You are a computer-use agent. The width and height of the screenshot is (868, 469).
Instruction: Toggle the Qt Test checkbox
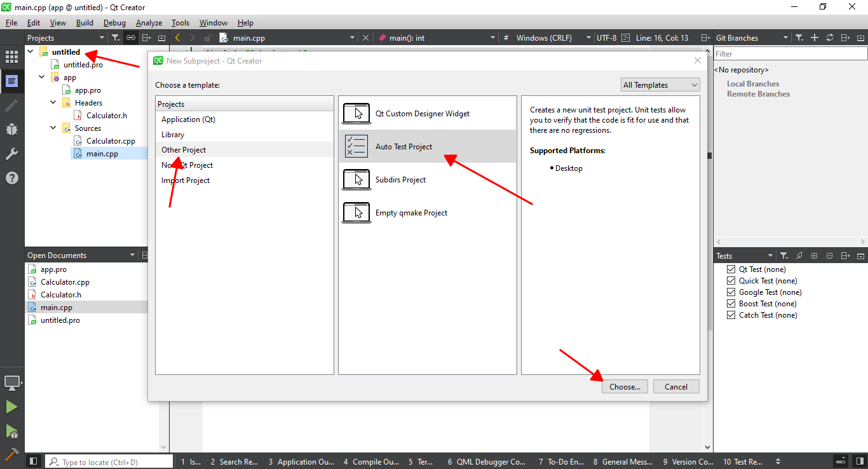731,269
